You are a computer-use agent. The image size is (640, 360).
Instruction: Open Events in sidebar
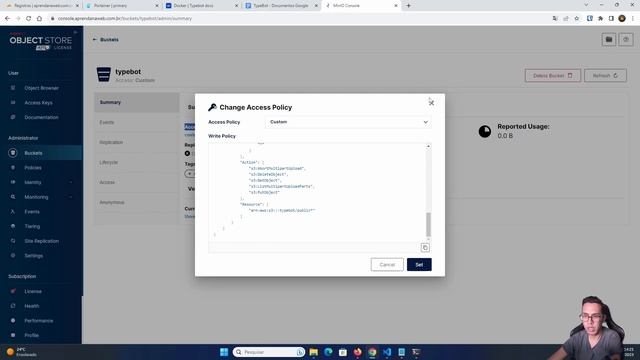[x=32, y=212]
